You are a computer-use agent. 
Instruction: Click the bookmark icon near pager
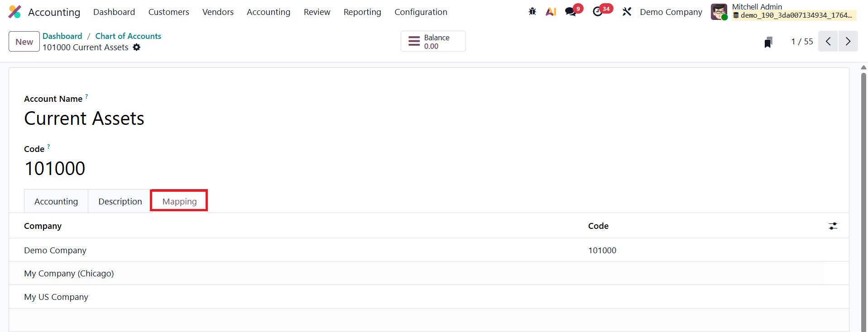coord(768,42)
